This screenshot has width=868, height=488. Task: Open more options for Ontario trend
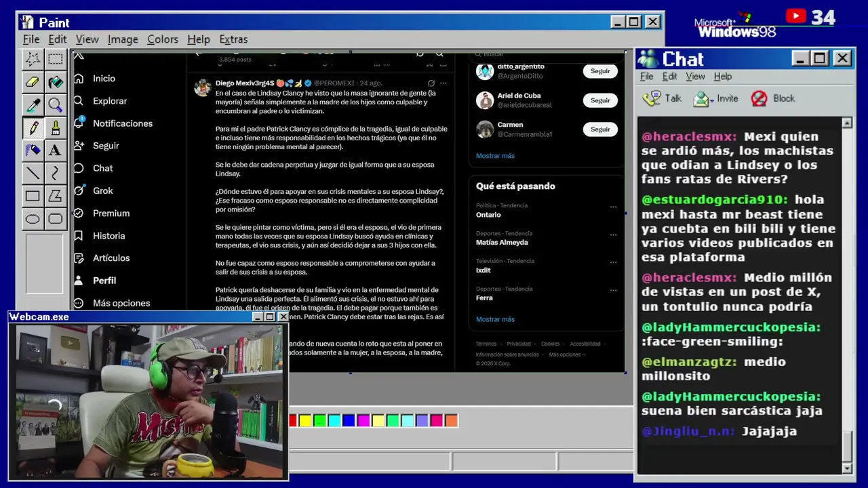point(613,207)
